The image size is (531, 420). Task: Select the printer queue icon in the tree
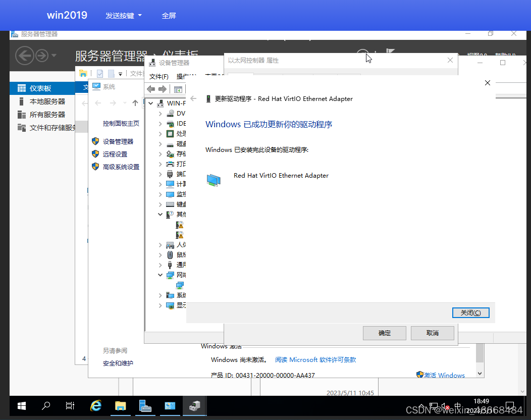click(x=170, y=164)
